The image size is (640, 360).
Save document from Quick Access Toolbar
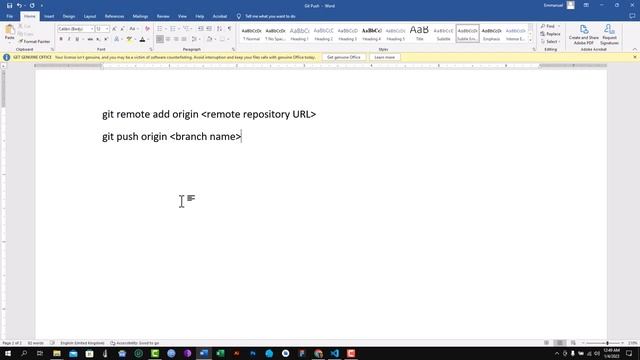9,6
